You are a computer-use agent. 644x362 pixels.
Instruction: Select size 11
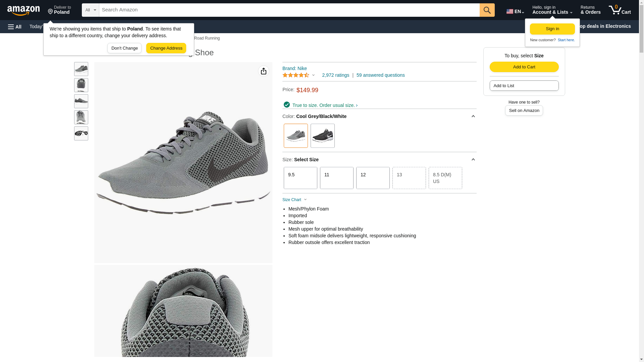pos(337,178)
